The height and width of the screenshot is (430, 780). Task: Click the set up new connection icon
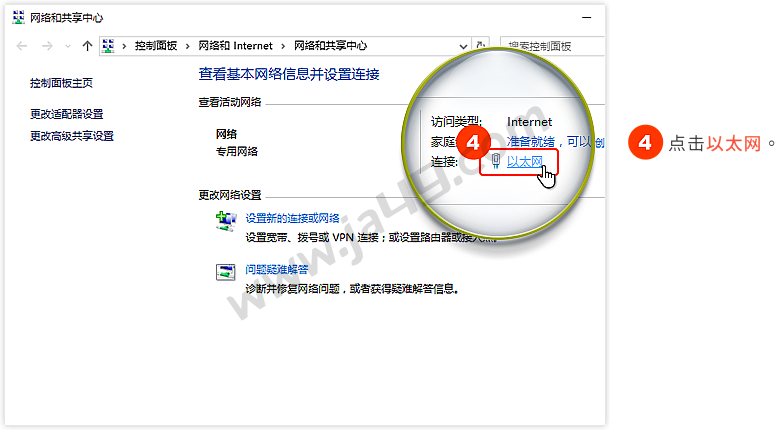[227, 221]
